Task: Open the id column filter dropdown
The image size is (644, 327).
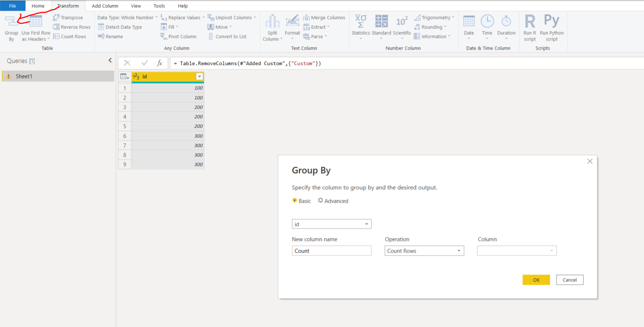Action: click(x=199, y=77)
